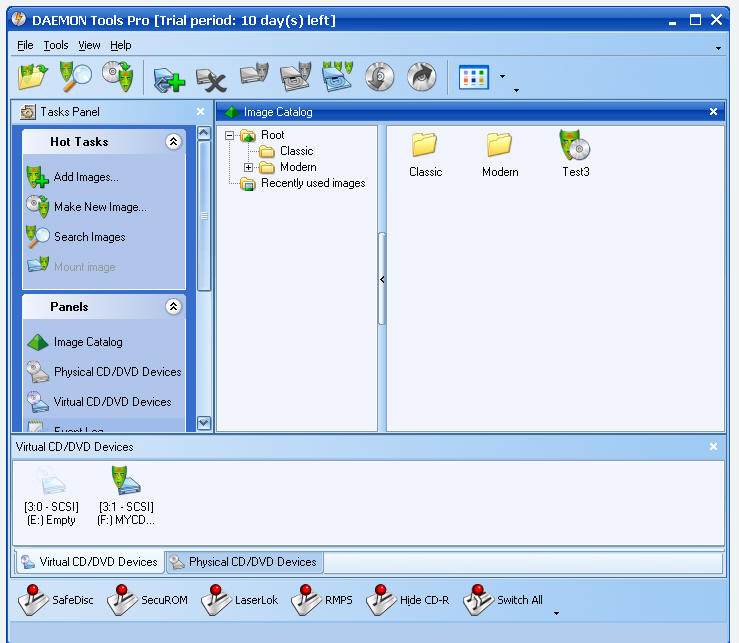Open the emulation toolbar options arrow
Screen dimensions: 739x643
point(556,613)
